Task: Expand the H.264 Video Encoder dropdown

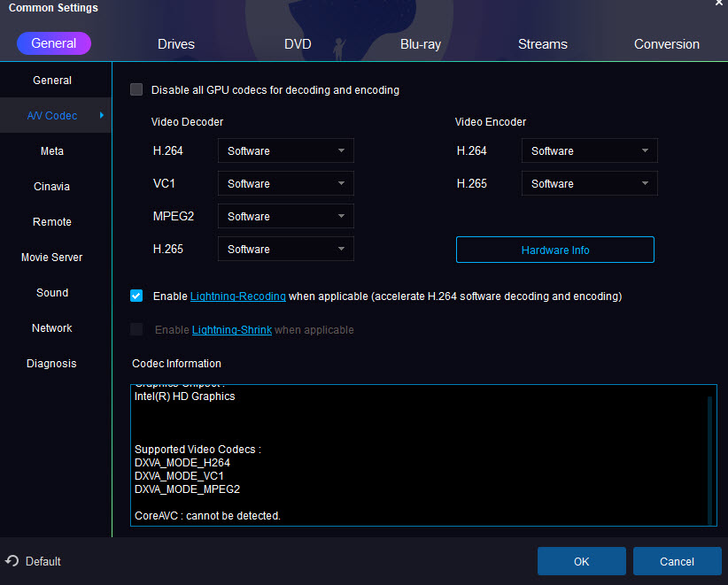Action: pos(589,151)
